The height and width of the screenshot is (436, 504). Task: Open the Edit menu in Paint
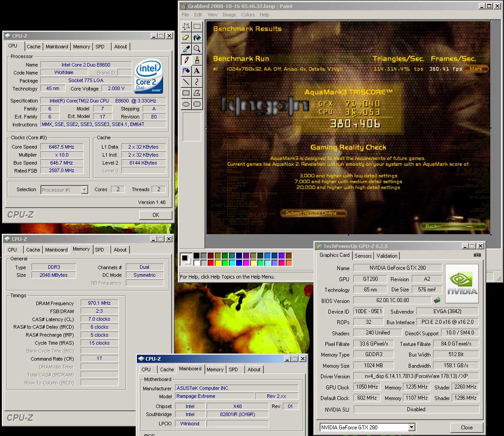click(x=198, y=15)
